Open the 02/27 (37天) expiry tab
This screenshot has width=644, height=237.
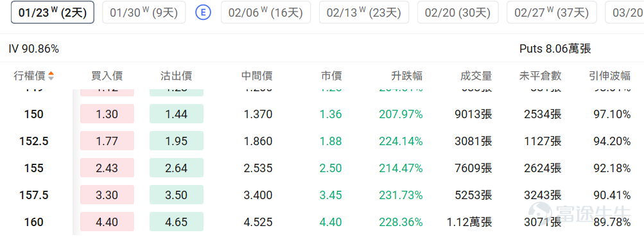[552, 12]
